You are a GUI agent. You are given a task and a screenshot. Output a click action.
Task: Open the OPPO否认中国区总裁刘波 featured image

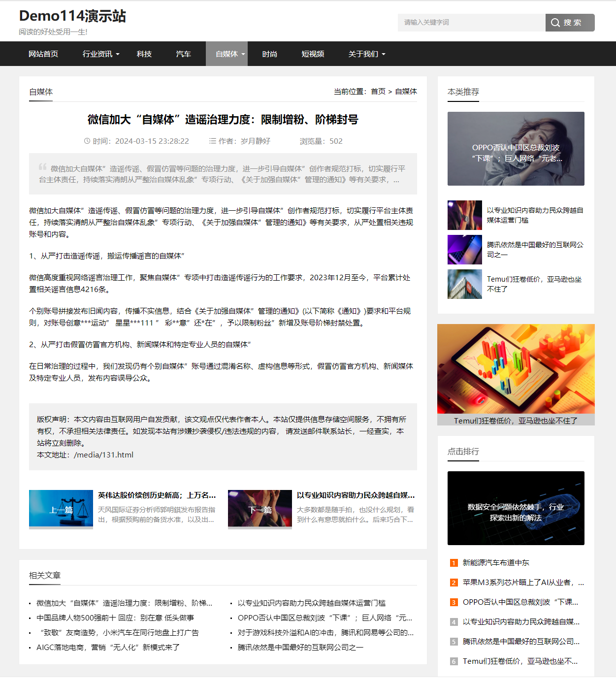pyautogui.click(x=516, y=149)
